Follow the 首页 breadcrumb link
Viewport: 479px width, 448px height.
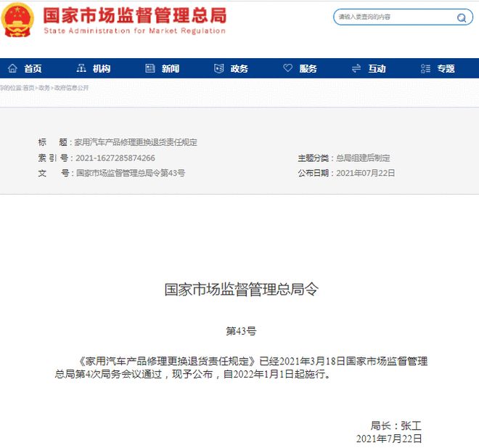(28, 88)
